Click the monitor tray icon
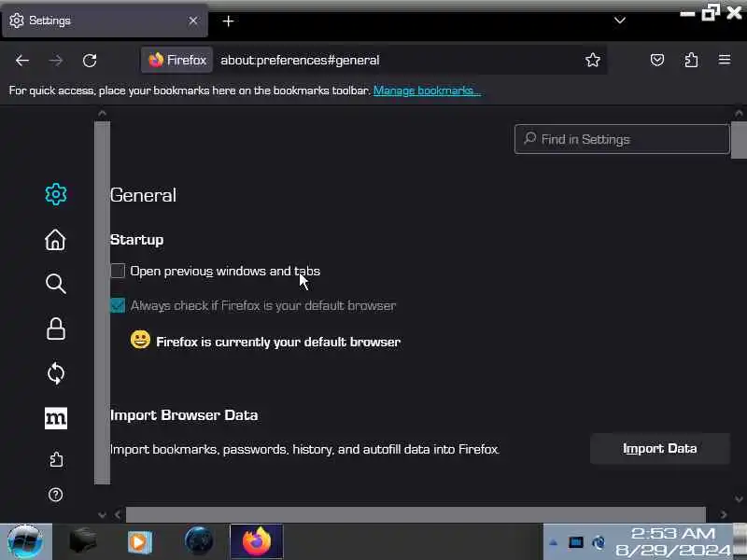 pyautogui.click(x=576, y=542)
